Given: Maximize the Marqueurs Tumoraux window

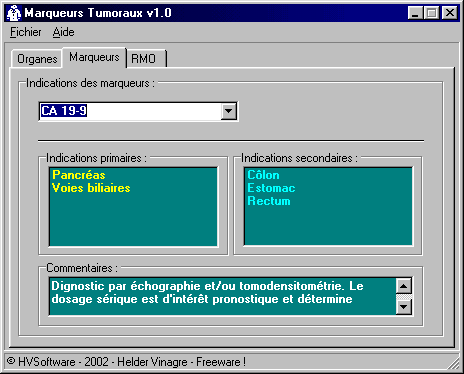Looking at the screenshot, I should pos(431,13).
